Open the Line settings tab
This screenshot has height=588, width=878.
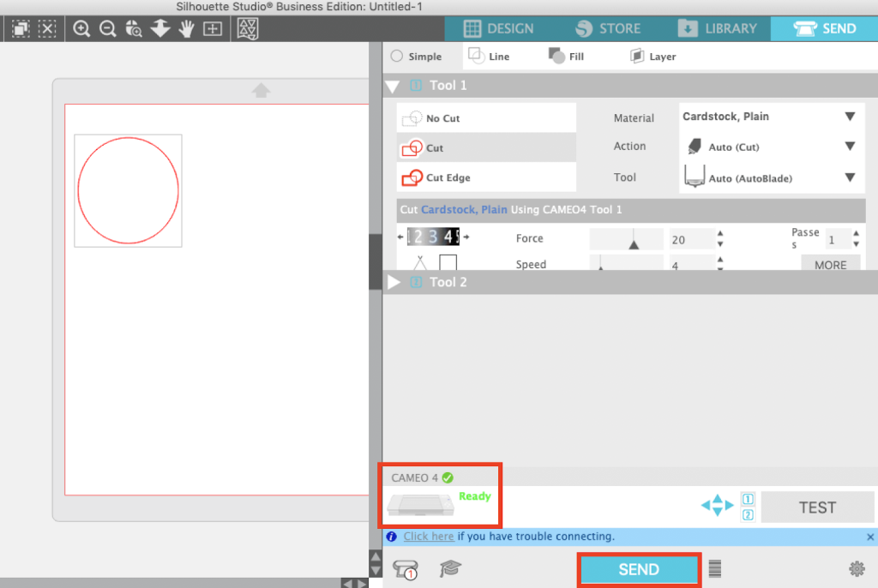pyautogui.click(x=490, y=56)
